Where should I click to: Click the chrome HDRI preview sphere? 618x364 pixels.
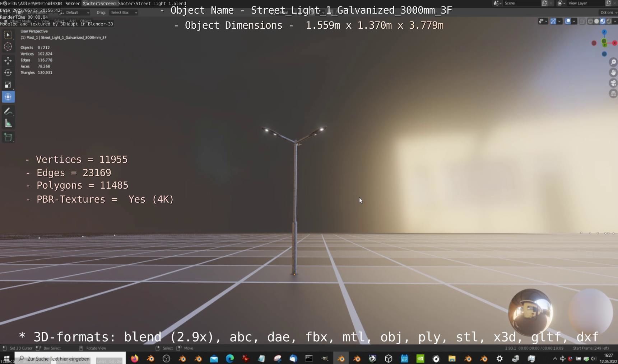530,312
